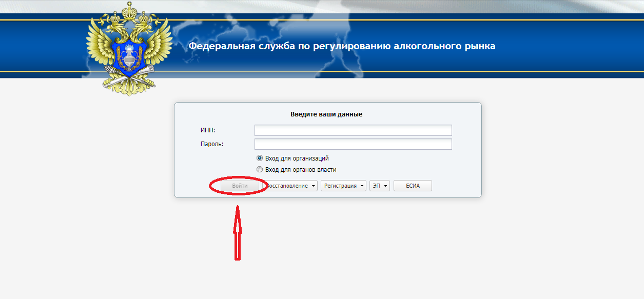This screenshot has height=299, width=644.
Task: Open the Восстановление dropdown
Action: 290,186
